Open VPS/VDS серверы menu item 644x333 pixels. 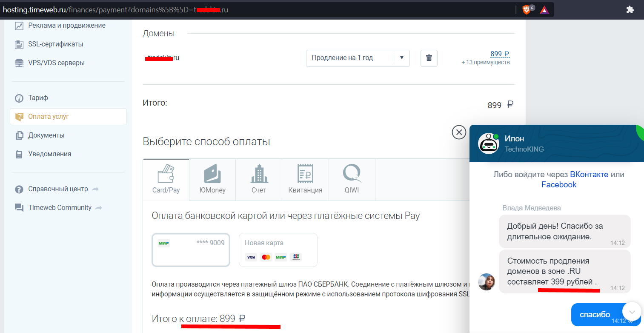pos(57,63)
